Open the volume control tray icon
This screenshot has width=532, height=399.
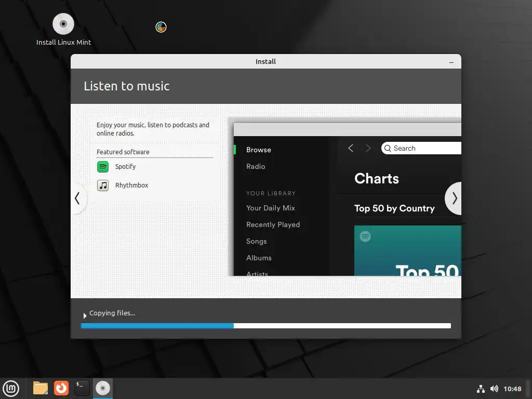pos(494,389)
